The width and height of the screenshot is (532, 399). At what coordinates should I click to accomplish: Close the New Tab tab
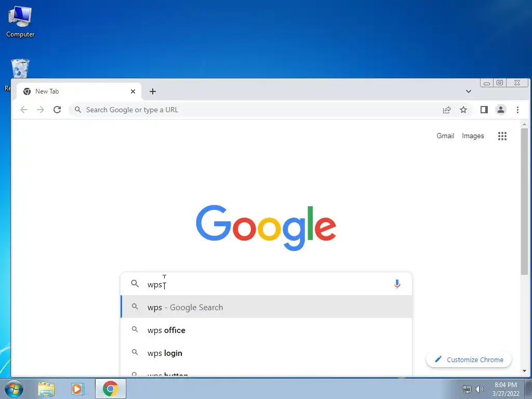click(133, 91)
